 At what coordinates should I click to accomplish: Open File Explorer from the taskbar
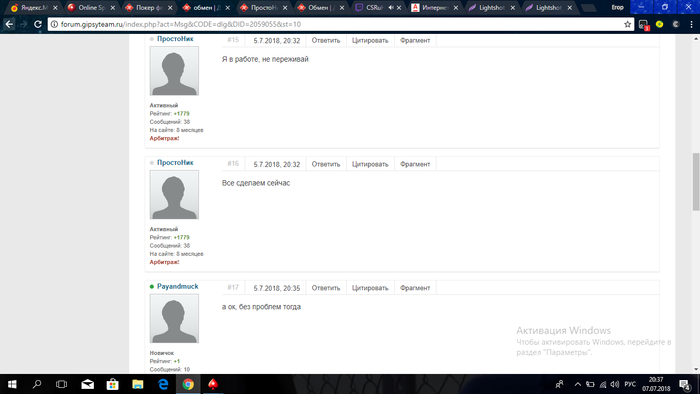tap(138, 384)
